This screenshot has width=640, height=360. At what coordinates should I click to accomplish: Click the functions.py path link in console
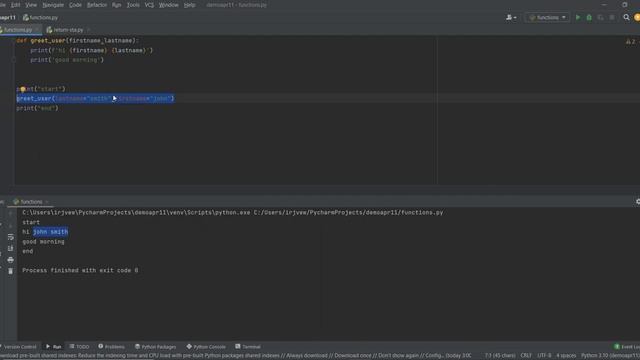(348, 213)
